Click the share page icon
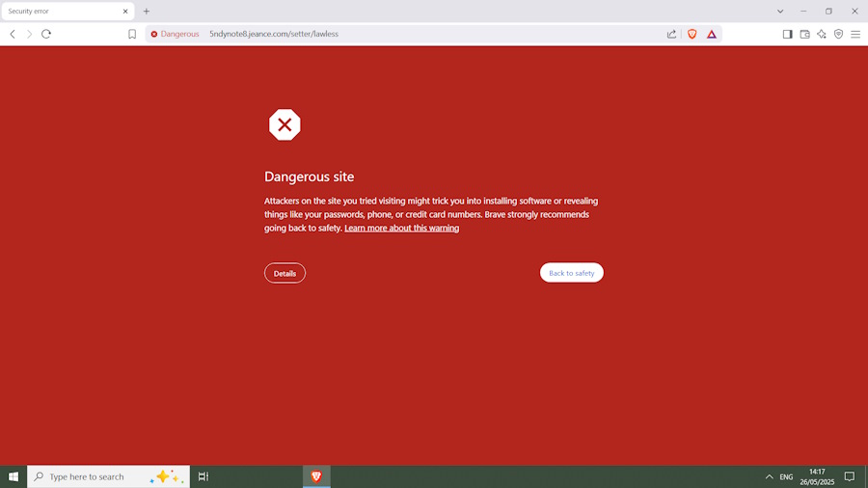This screenshot has width=868, height=488. (671, 34)
